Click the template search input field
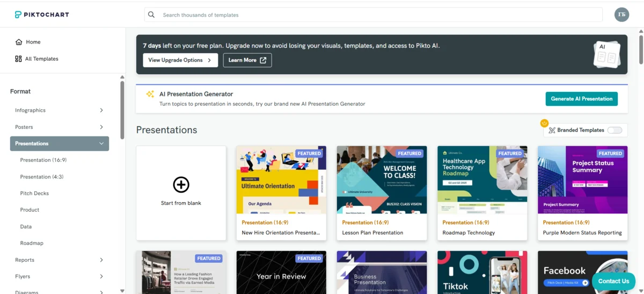This screenshot has width=644, height=294. click(x=376, y=15)
